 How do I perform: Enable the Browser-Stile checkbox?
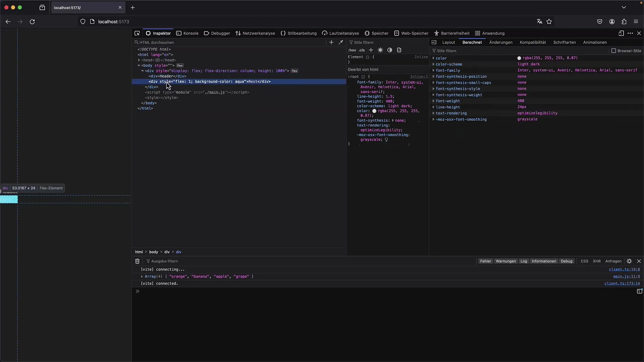click(613, 51)
